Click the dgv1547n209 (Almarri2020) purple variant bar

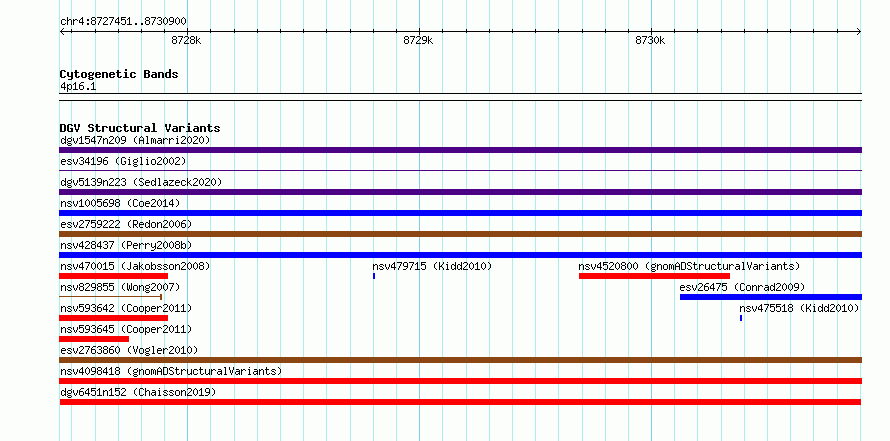click(460, 150)
